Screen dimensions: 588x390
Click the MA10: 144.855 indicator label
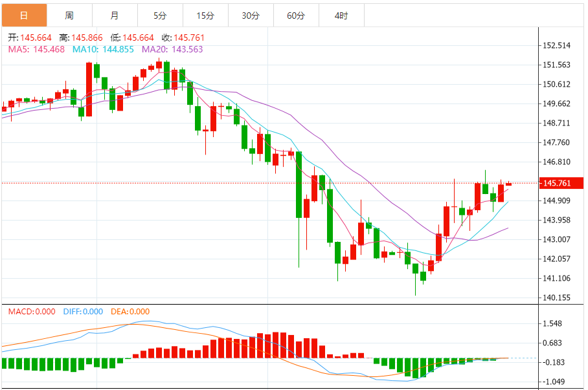coord(103,49)
